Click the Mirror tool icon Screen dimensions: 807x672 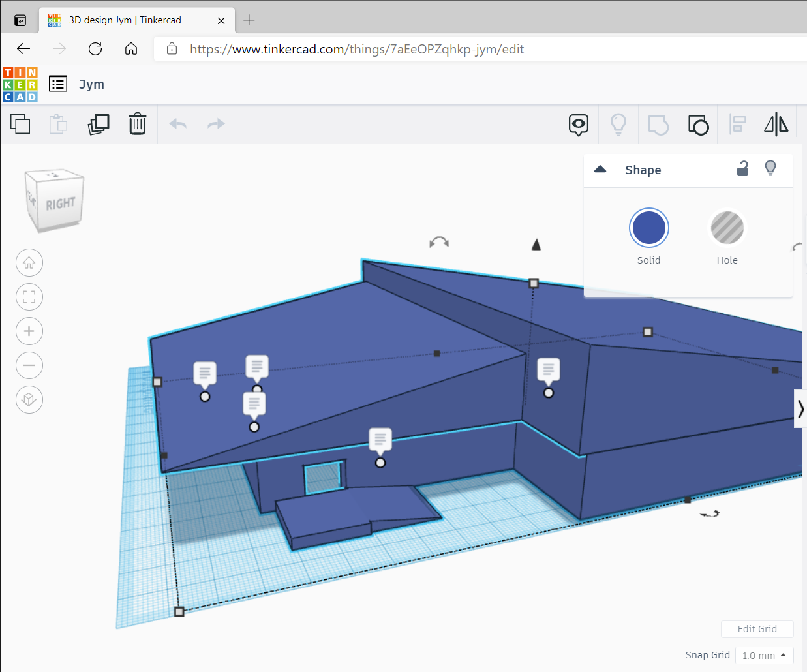(776, 124)
